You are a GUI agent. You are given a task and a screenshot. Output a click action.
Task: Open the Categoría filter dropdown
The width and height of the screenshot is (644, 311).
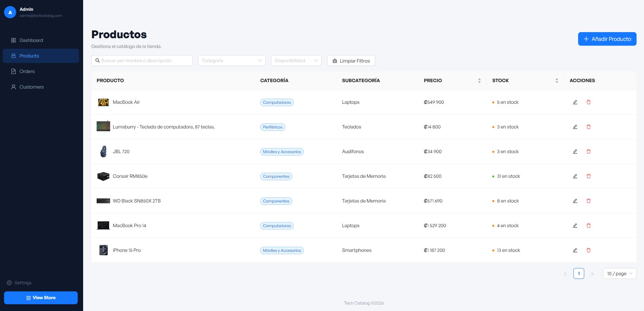(x=231, y=61)
